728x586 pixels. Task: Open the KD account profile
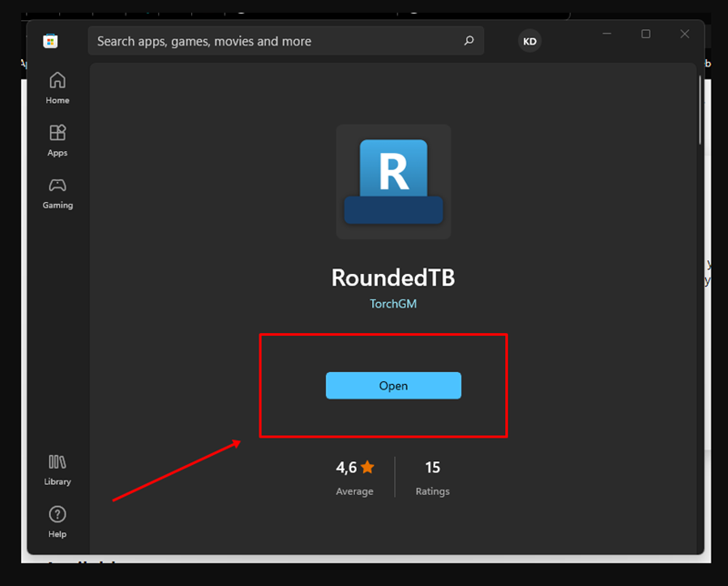point(530,41)
